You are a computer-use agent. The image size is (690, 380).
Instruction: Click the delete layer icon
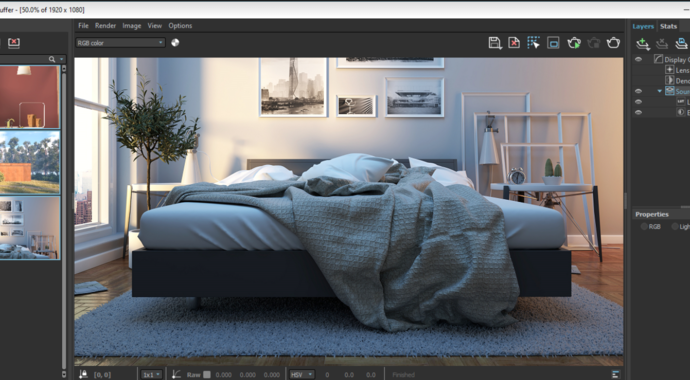(x=662, y=44)
